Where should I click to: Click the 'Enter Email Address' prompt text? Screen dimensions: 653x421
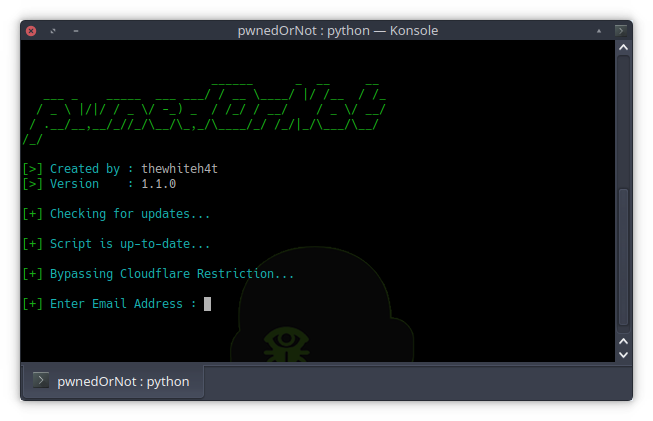coord(116,304)
